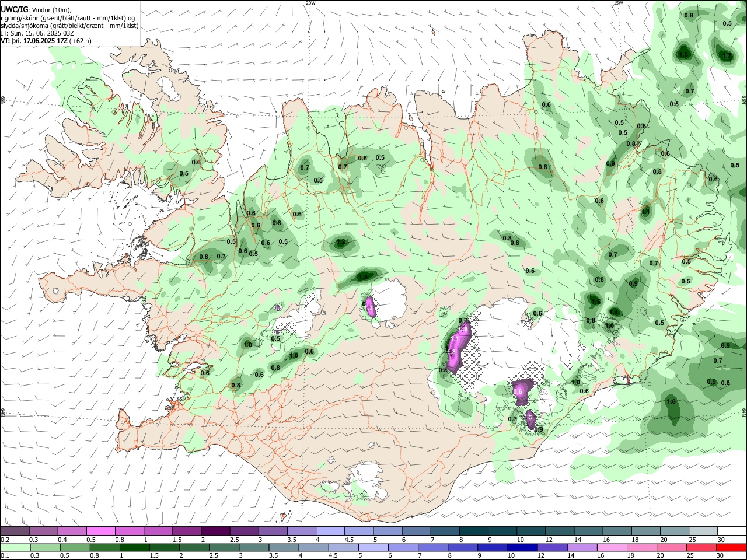Select the medium green rain swatch between 0.5 and 0.8

pyautogui.click(x=75, y=548)
